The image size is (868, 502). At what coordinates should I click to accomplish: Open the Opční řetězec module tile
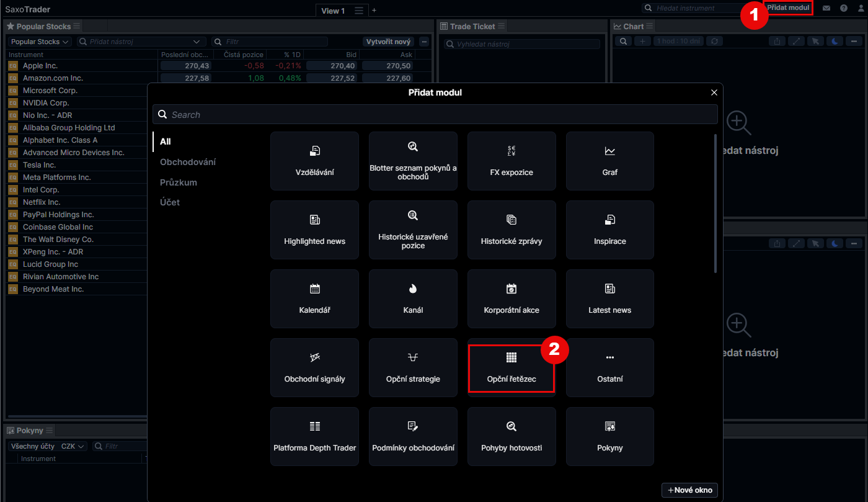[511, 367]
